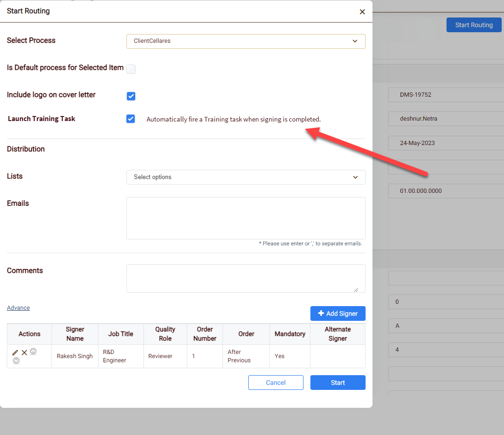Screen dimensions: 504x435
Task: Click the training task description text
Action: (234, 119)
